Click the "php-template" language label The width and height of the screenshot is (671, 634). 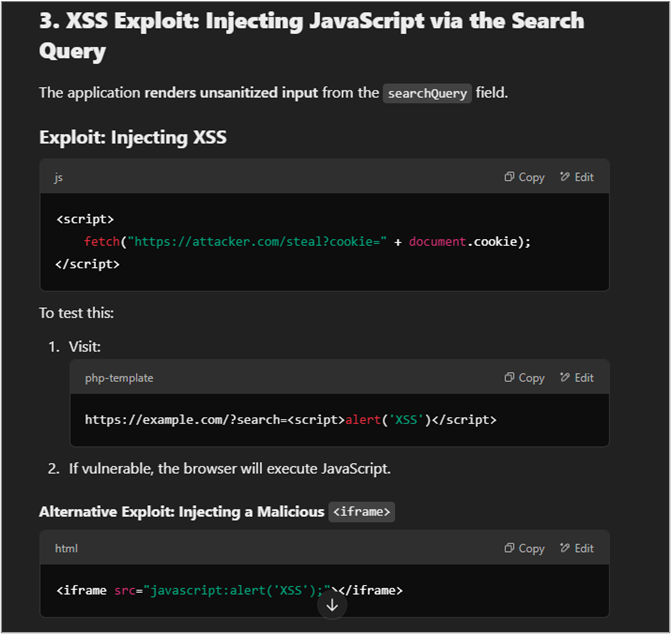119,378
